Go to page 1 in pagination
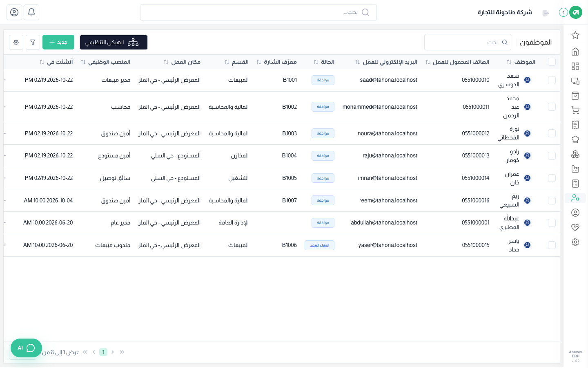The image size is (588, 368). (103, 352)
